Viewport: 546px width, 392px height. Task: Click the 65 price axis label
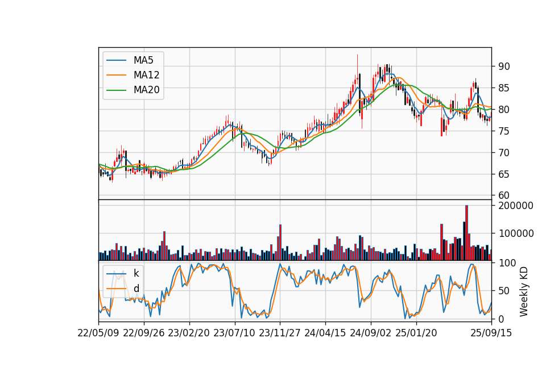point(504,174)
